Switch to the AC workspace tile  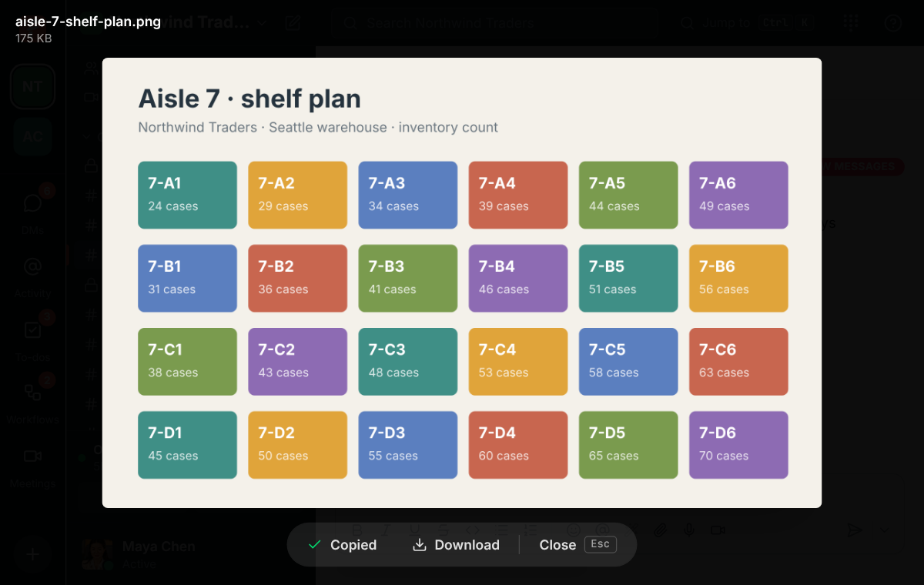32,136
